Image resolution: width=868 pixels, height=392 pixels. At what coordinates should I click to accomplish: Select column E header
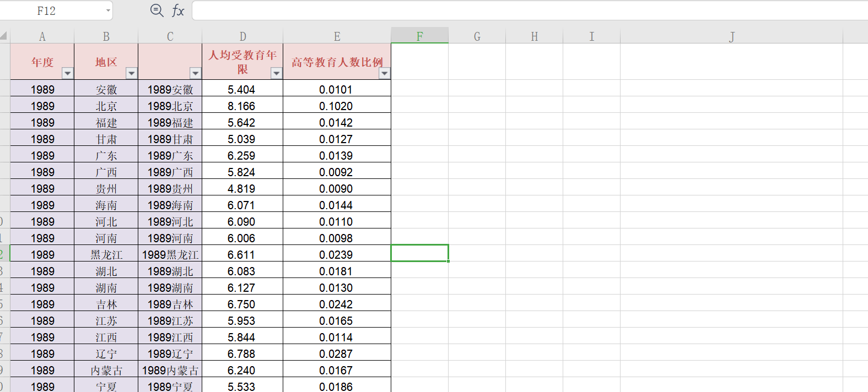[x=337, y=36]
